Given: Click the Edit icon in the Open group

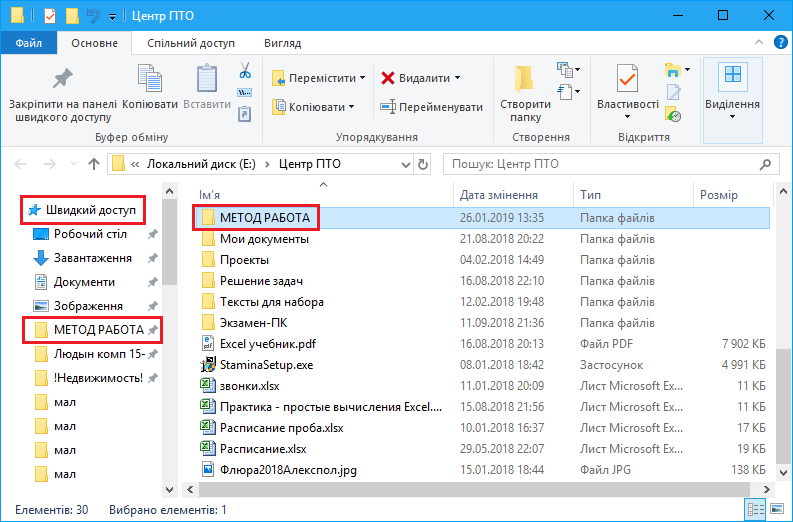Looking at the screenshot, I should pos(674,92).
